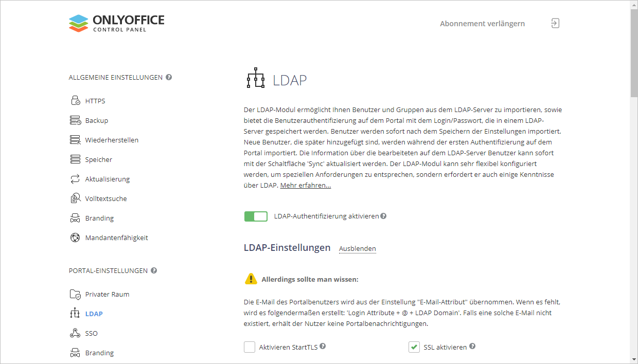
Task: Click the LDAP page title text
Action: tap(290, 80)
